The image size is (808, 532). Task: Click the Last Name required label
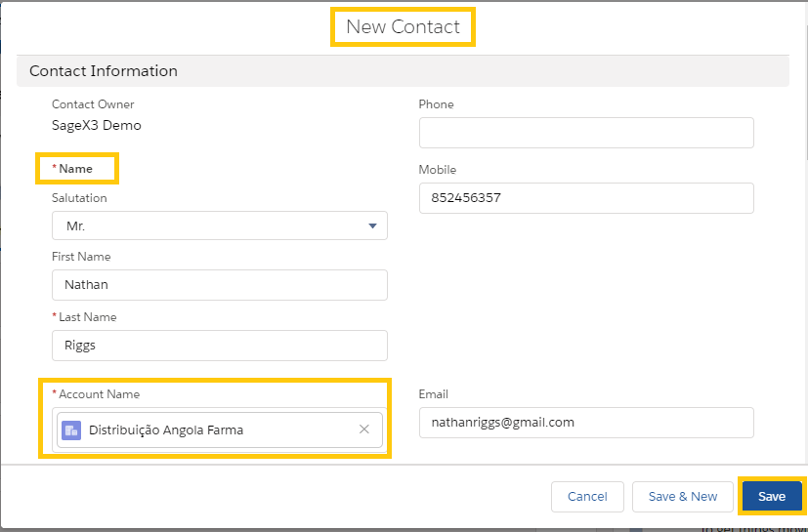coord(84,317)
